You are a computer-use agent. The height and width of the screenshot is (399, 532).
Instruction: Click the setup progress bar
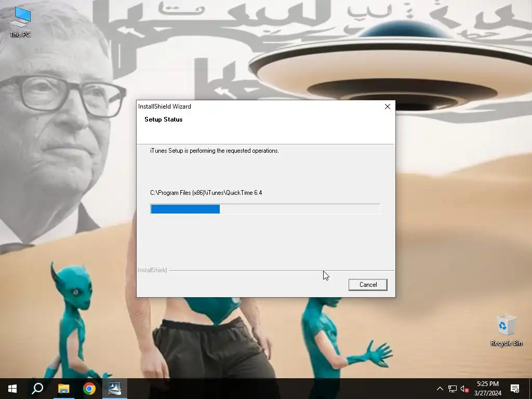[x=265, y=209]
